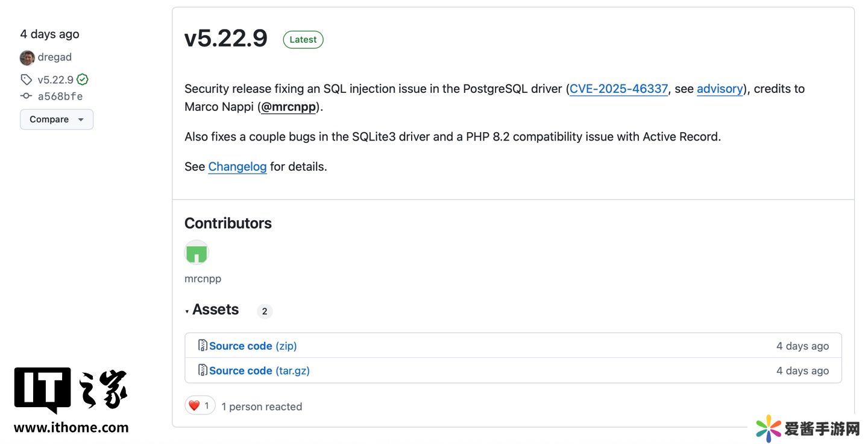Image resolution: width=868 pixels, height=444 pixels.
Task: Open the dregad username link
Action: (55, 57)
